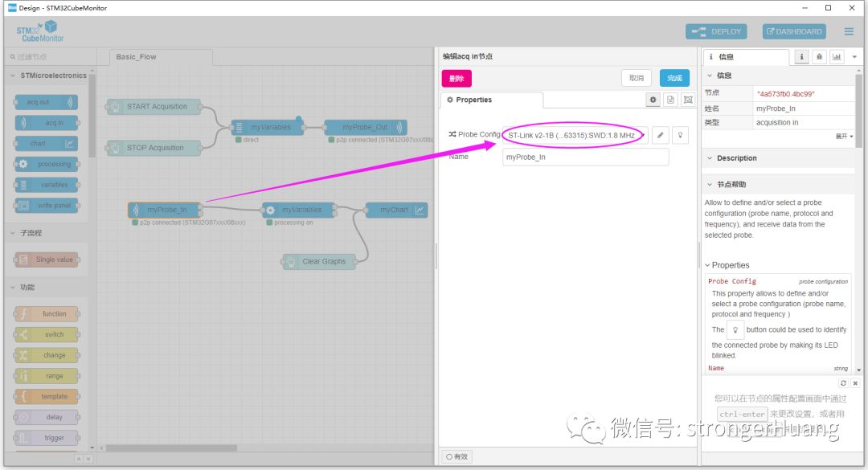
Task: Toggle the 有效 enabled button
Action: click(457, 456)
